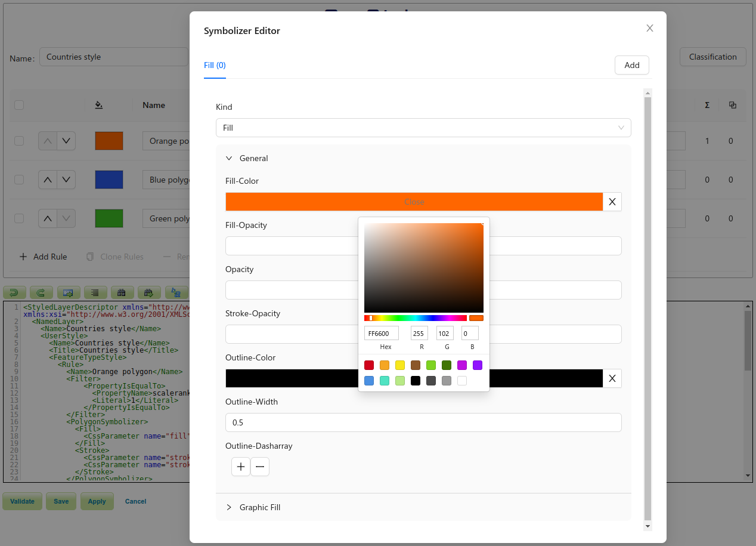The height and width of the screenshot is (546, 756).
Task: Click the undo icon in code editor toolbar
Action: tap(14, 292)
